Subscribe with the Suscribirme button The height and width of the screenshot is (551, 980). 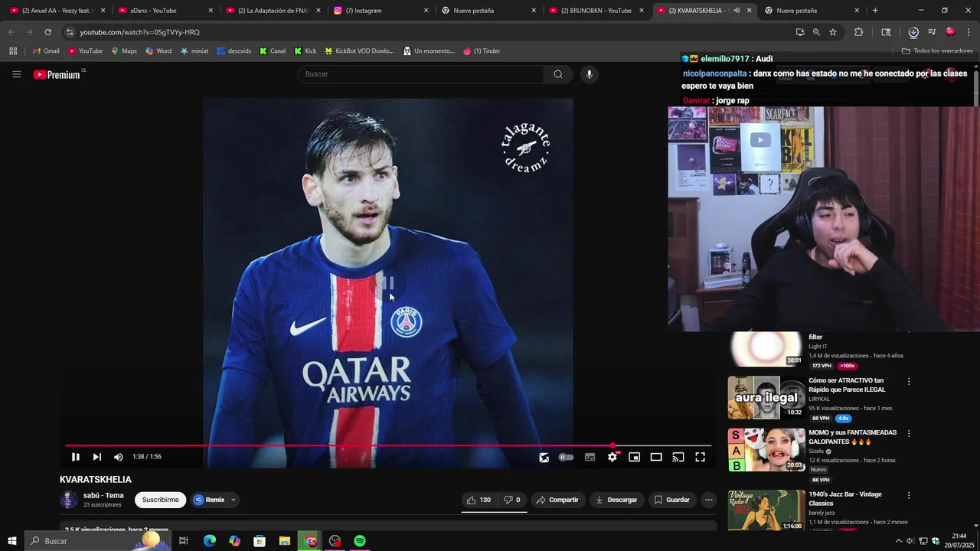pos(160,500)
